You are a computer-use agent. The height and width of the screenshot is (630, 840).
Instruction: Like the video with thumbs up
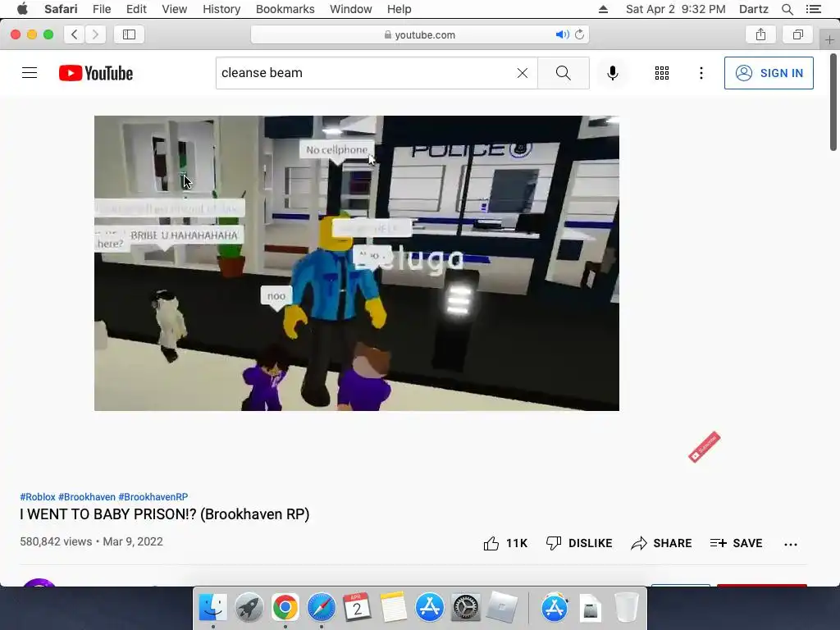pos(505,543)
